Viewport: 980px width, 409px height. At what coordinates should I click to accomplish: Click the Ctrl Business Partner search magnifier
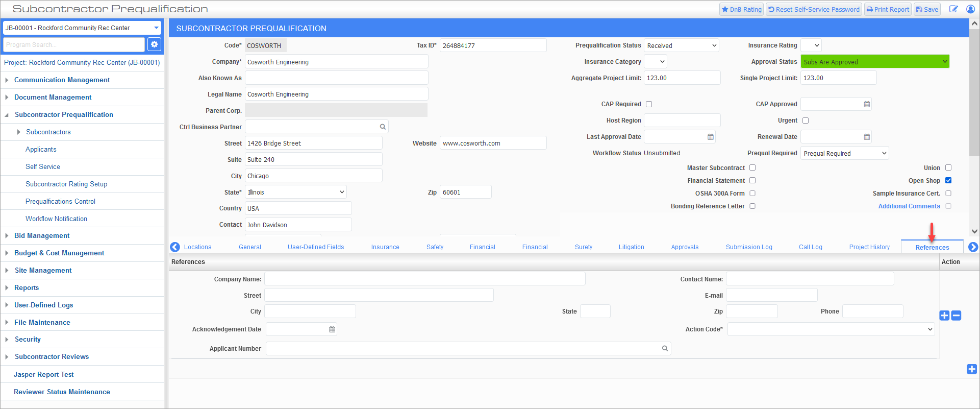point(383,127)
